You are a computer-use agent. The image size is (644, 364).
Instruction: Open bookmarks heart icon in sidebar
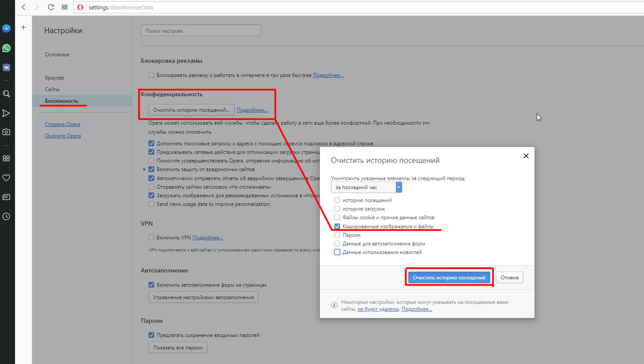[x=6, y=177]
